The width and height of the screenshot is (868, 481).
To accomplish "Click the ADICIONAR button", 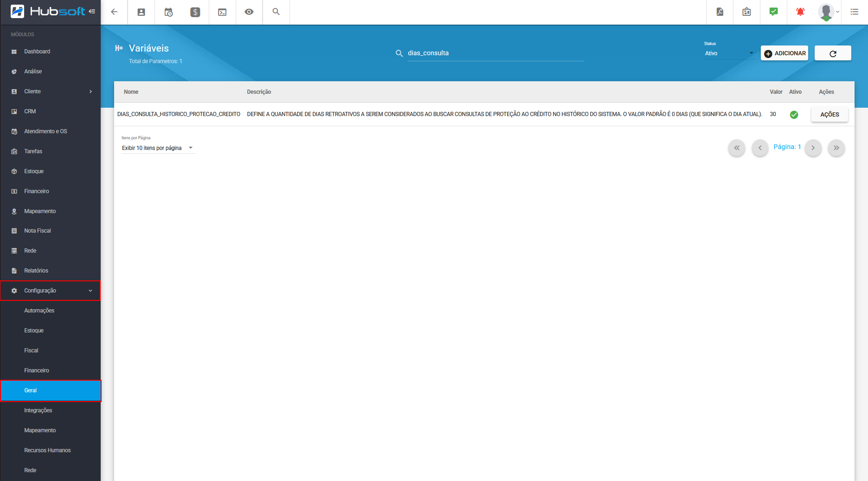I will tap(784, 53).
